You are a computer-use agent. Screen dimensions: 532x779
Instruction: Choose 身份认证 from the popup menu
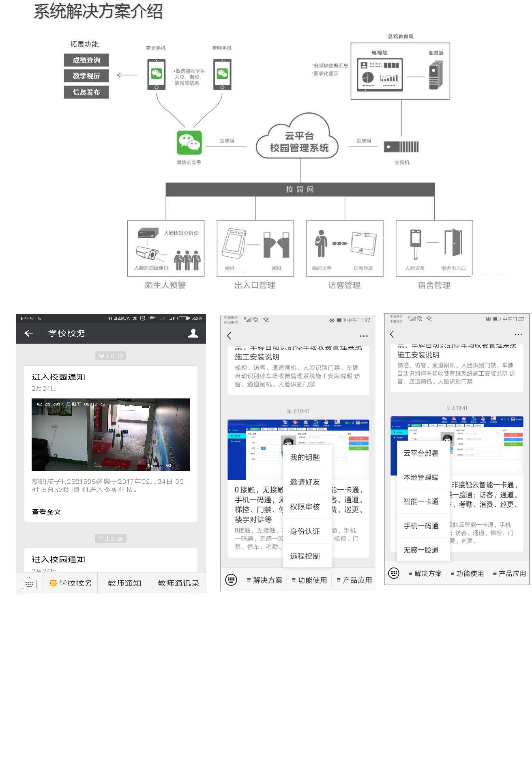click(x=307, y=531)
